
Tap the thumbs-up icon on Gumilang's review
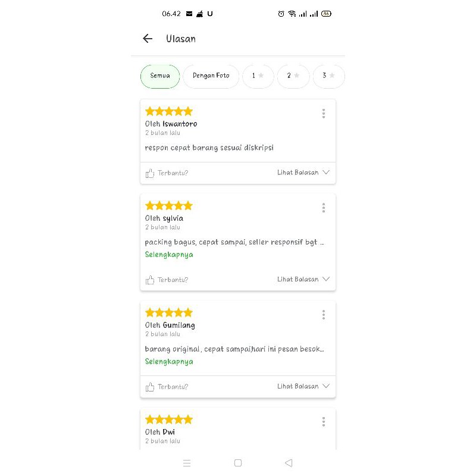[150, 387]
